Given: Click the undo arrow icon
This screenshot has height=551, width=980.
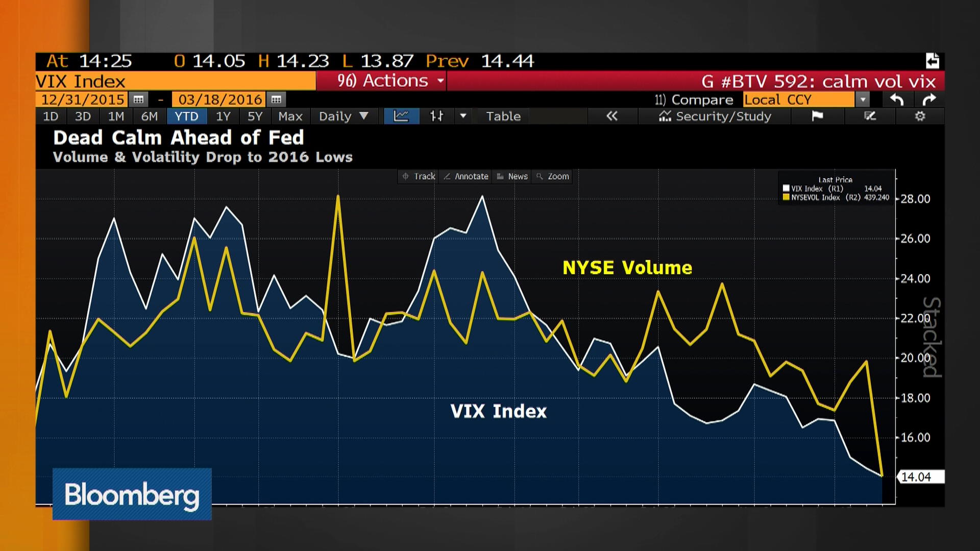Looking at the screenshot, I should [x=899, y=99].
